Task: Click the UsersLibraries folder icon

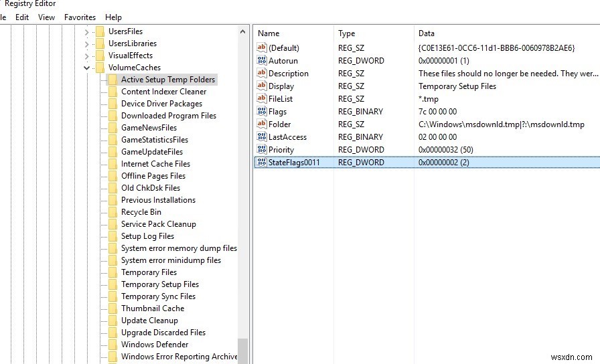Action: click(100, 43)
